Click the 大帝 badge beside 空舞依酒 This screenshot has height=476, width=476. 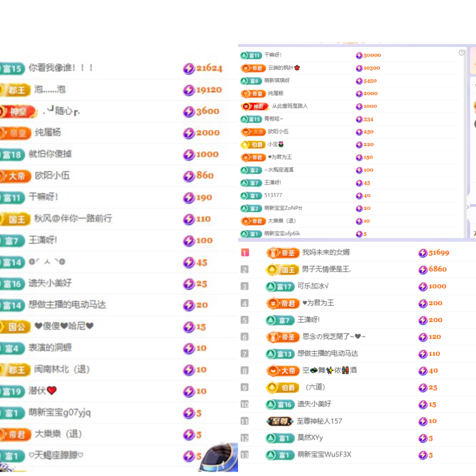[x=283, y=371]
